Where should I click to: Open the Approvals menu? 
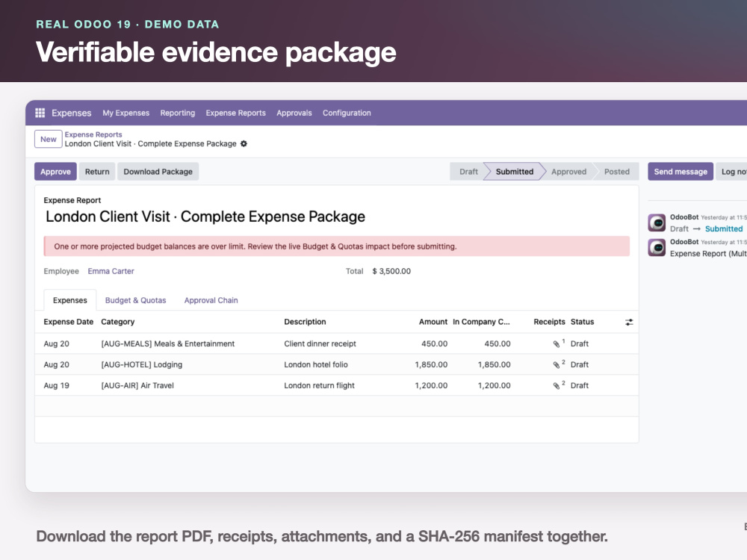point(294,113)
